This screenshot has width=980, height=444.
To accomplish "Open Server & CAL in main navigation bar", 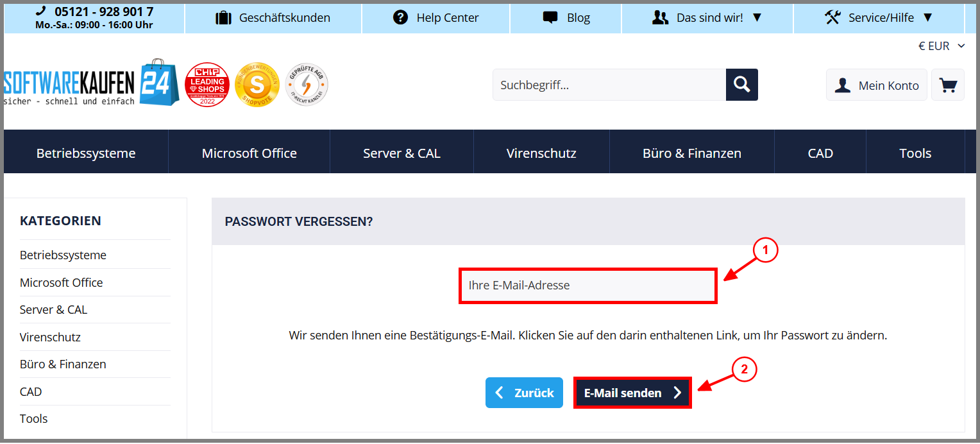I will (401, 153).
